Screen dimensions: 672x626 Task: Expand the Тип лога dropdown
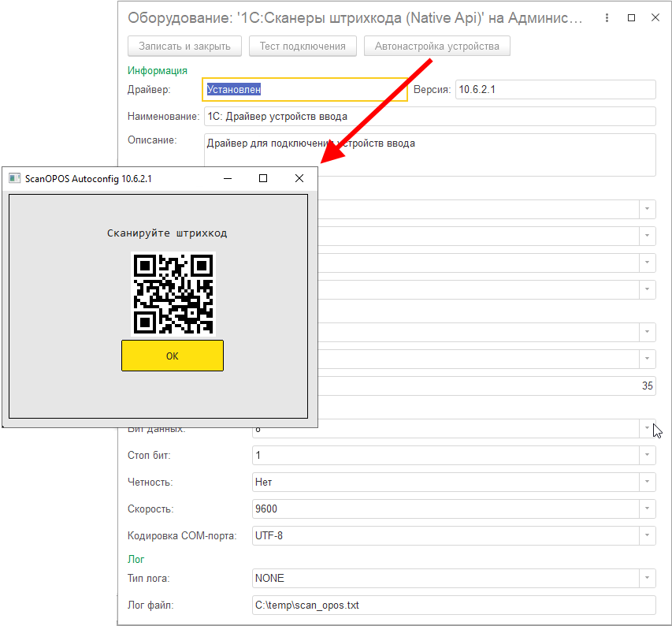coord(647,578)
